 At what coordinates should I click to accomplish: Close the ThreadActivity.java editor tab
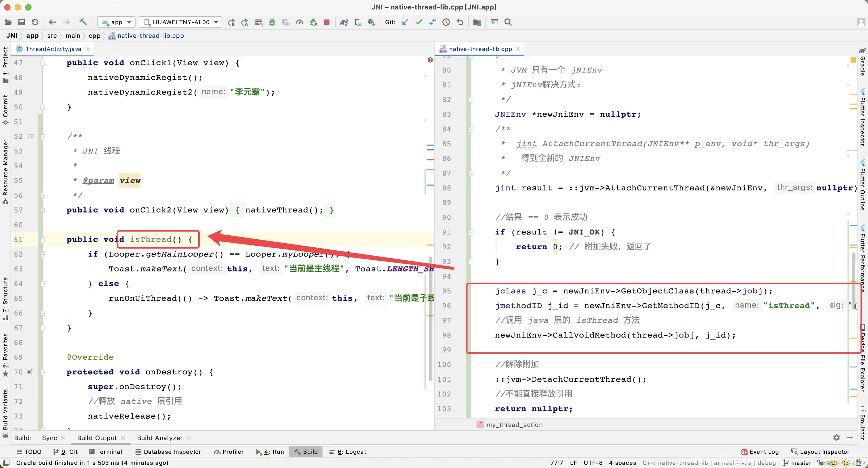pyautogui.click(x=88, y=49)
